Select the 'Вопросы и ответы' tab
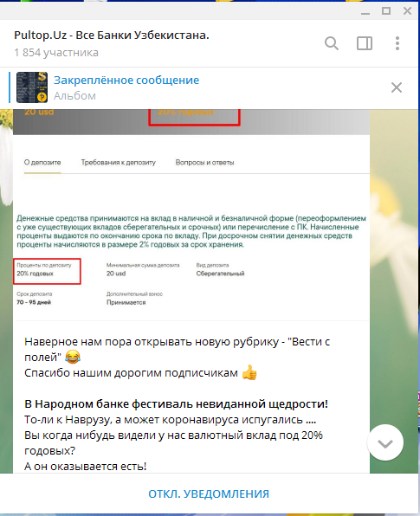The image size is (420, 516). (x=204, y=162)
